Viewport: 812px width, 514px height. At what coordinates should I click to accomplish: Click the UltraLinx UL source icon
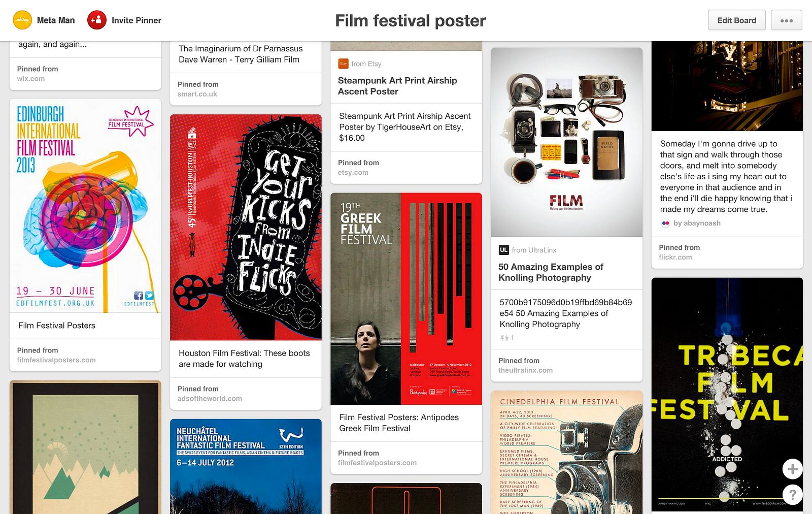[x=503, y=250]
